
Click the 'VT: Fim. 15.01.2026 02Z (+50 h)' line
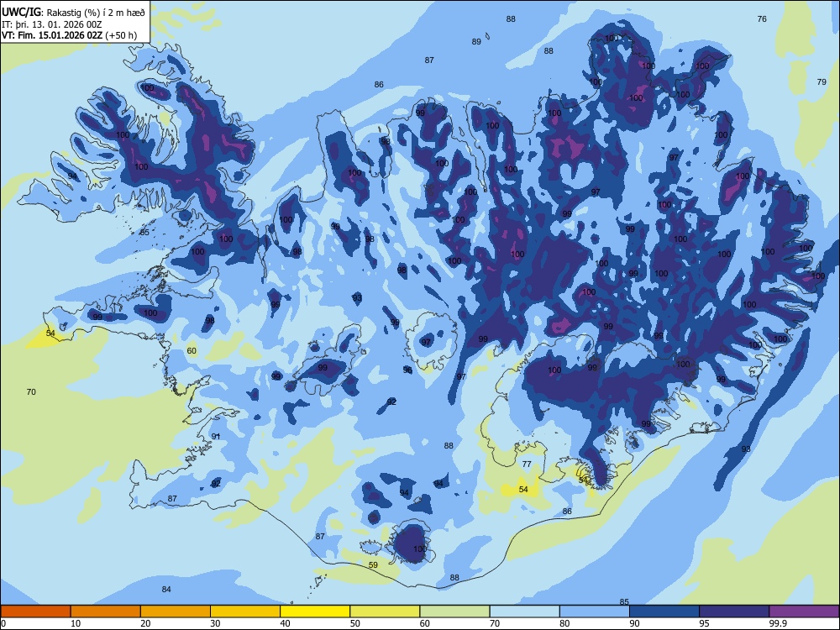click(69, 35)
